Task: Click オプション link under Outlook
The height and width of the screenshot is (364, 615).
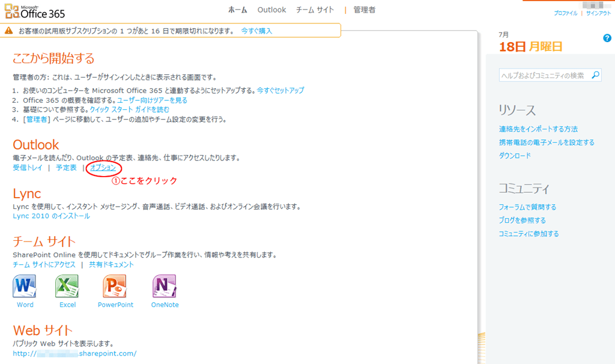Action: point(103,168)
